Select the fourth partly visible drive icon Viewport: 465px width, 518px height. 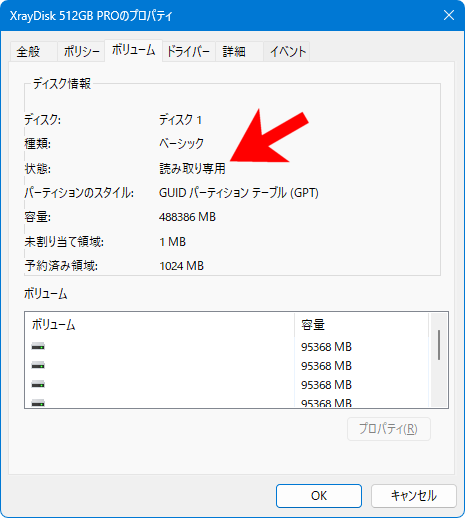tap(38, 403)
